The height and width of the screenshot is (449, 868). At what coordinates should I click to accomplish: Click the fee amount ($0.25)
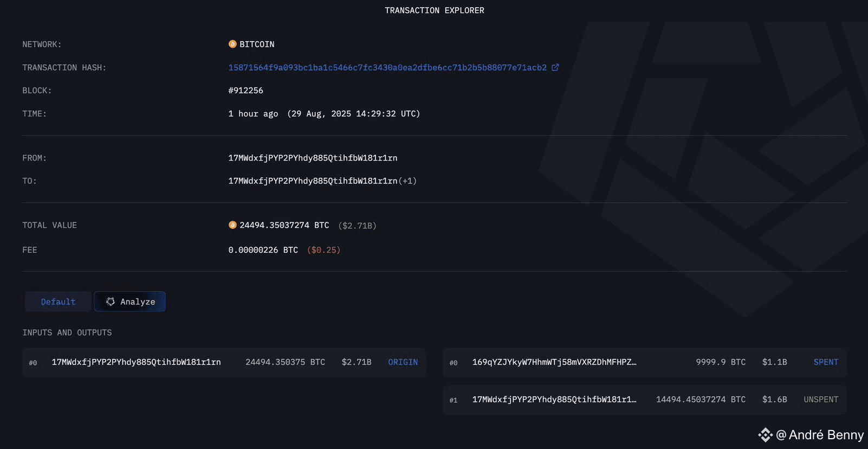[323, 250]
